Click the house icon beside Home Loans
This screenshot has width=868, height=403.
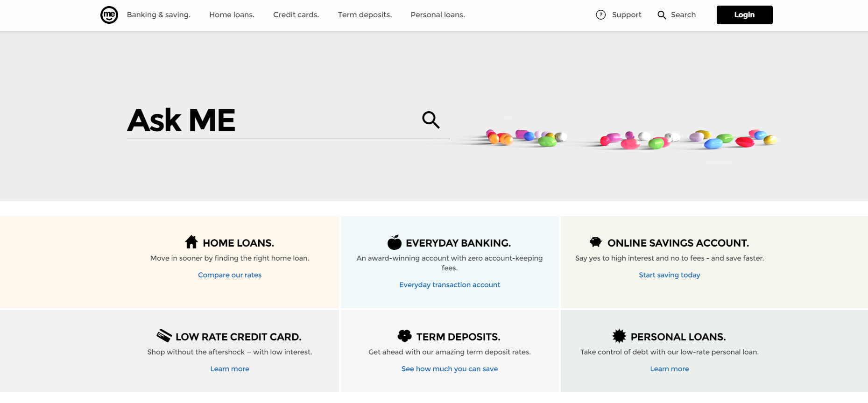point(191,242)
